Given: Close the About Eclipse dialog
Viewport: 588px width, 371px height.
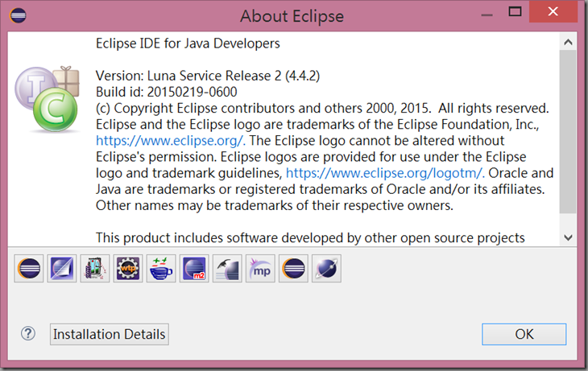Looking at the screenshot, I should coord(553,11).
